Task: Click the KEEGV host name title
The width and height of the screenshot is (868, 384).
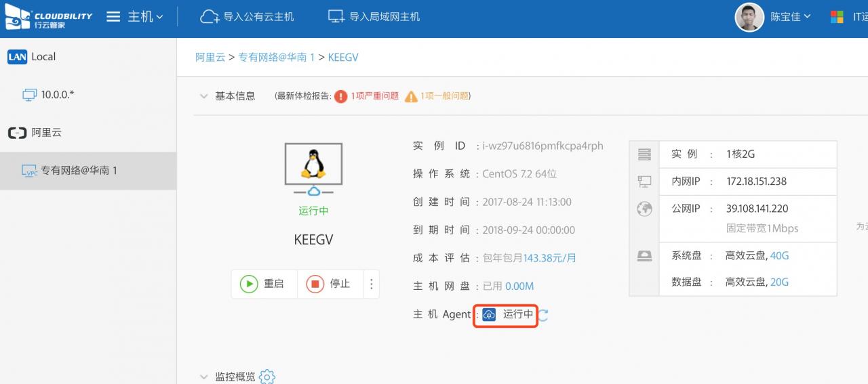Action: coord(313,240)
